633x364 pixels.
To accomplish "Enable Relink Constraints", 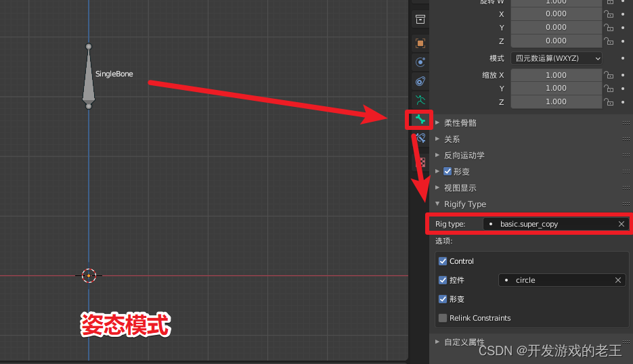I will 443,318.
